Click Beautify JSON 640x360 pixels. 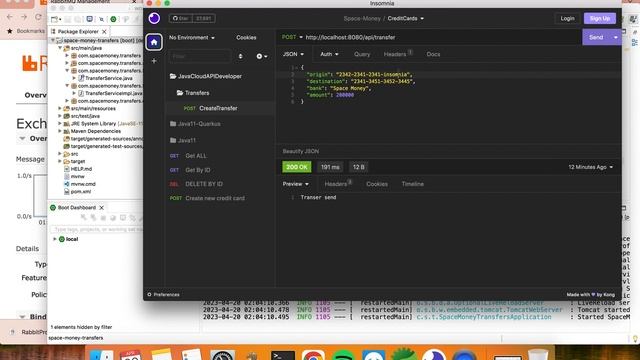(300, 151)
